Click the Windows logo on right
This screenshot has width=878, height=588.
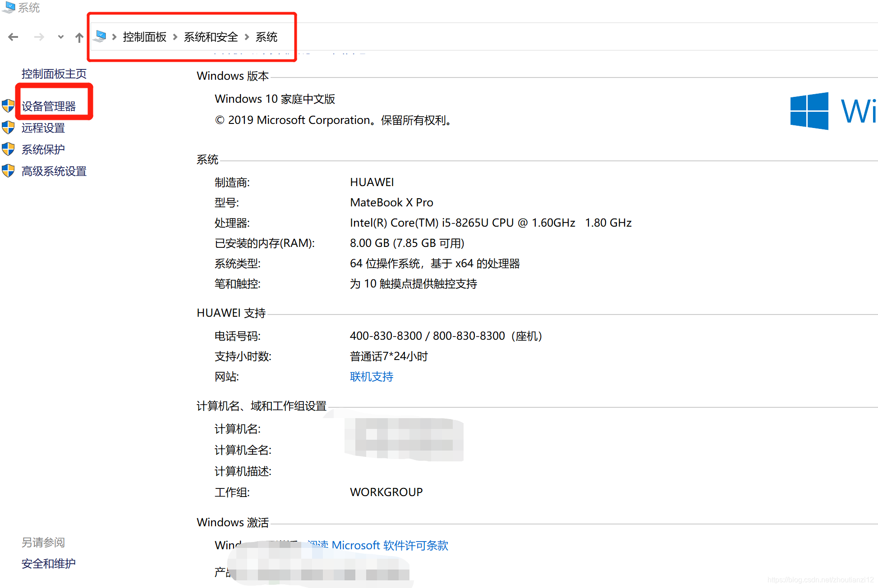[x=809, y=111]
